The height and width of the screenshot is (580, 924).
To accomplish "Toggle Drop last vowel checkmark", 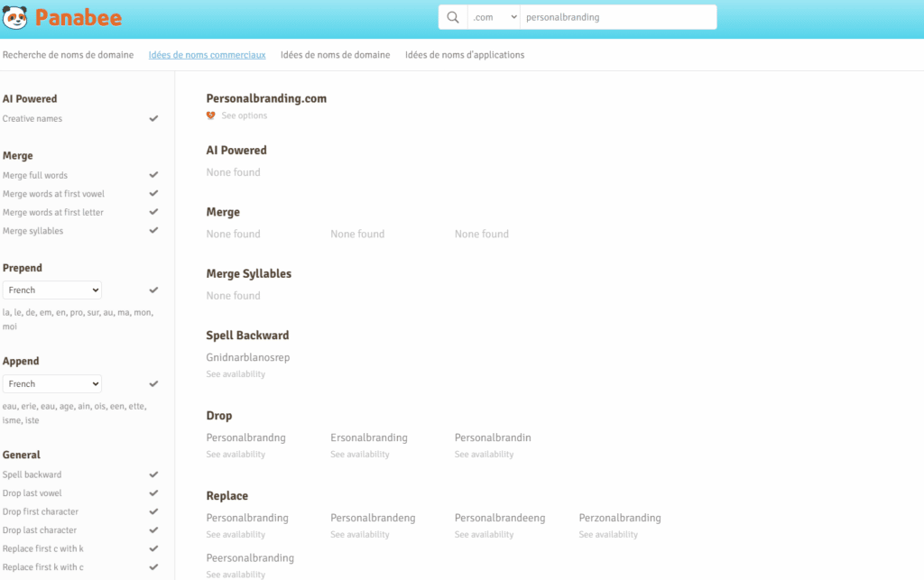I will click(x=153, y=493).
